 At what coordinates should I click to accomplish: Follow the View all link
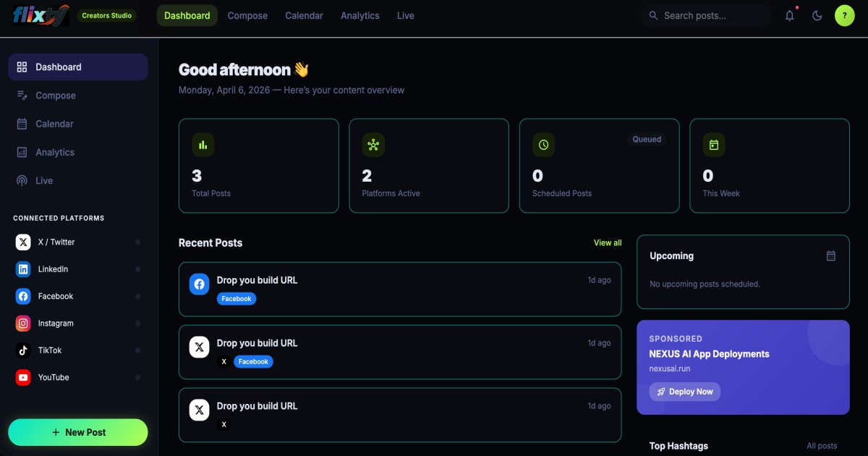(607, 242)
